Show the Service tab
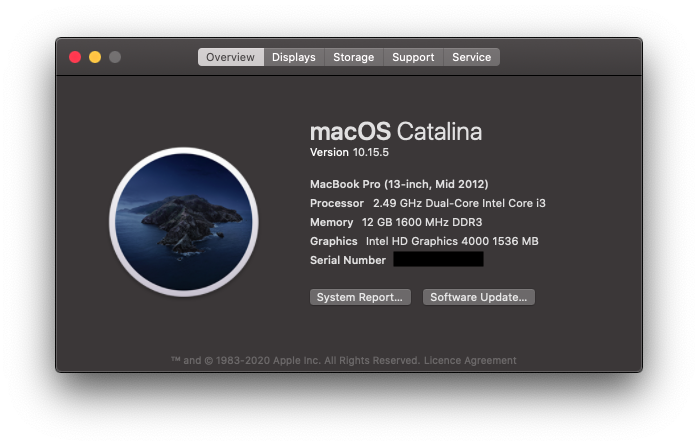 coord(471,57)
